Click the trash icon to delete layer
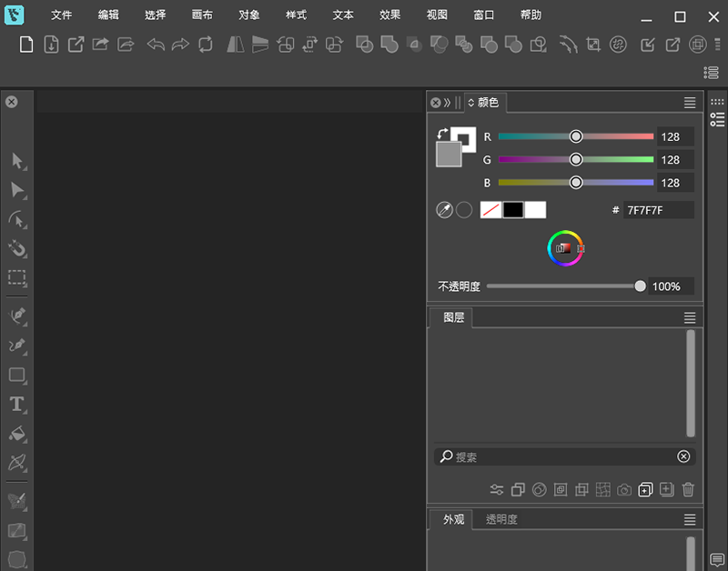728x571 pixels. point(688,489)
